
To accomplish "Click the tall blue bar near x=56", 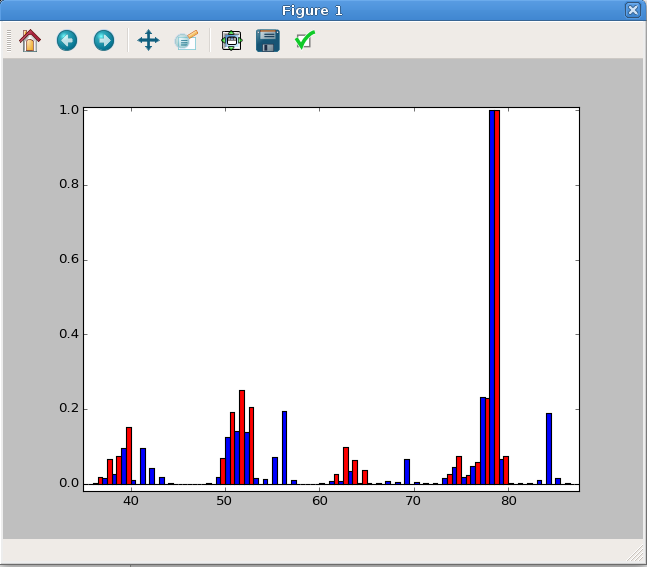I will (284, 448).
